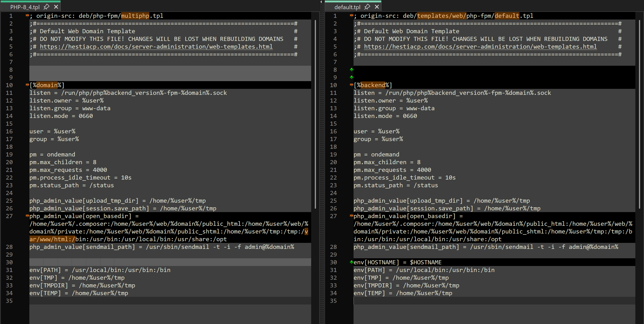Open the hestiacp docs link in left pane
This screenshot has width=644, height=324.
click(156, 47)
